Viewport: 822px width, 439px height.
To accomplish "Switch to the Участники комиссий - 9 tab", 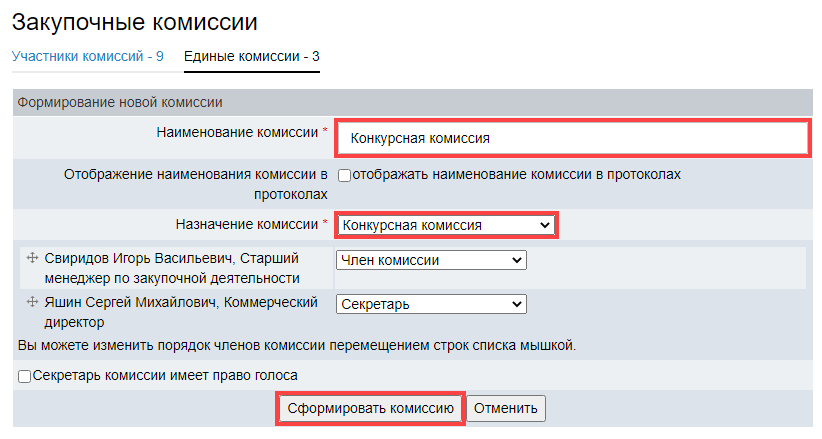I will (88, 56).
